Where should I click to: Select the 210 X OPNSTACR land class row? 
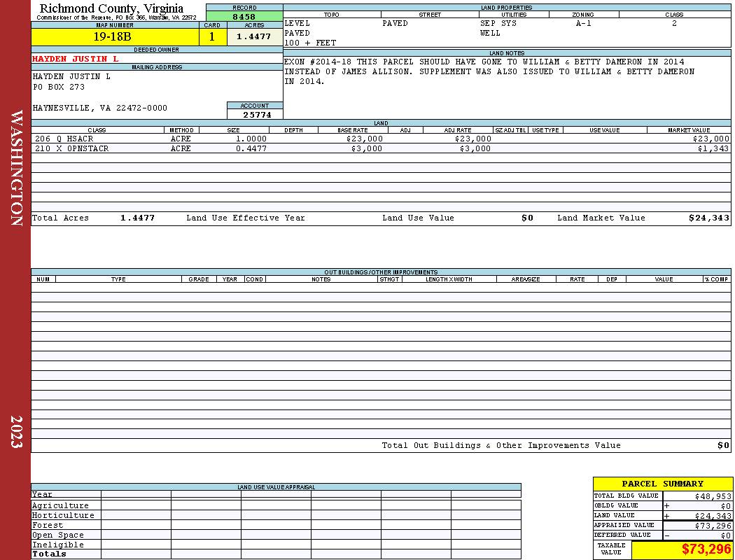[381, 148]
